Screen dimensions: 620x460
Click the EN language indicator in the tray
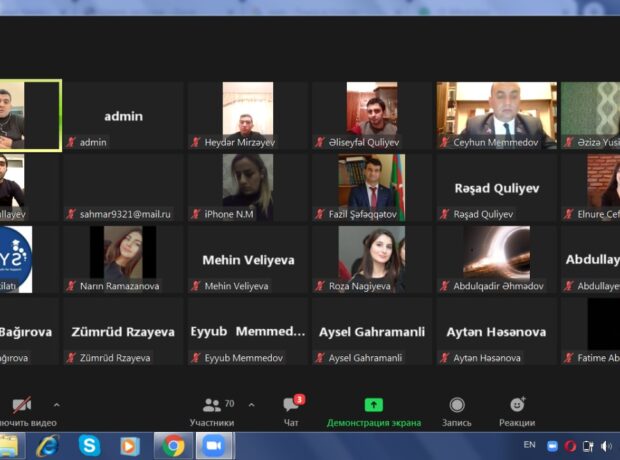tap(530, 445)
